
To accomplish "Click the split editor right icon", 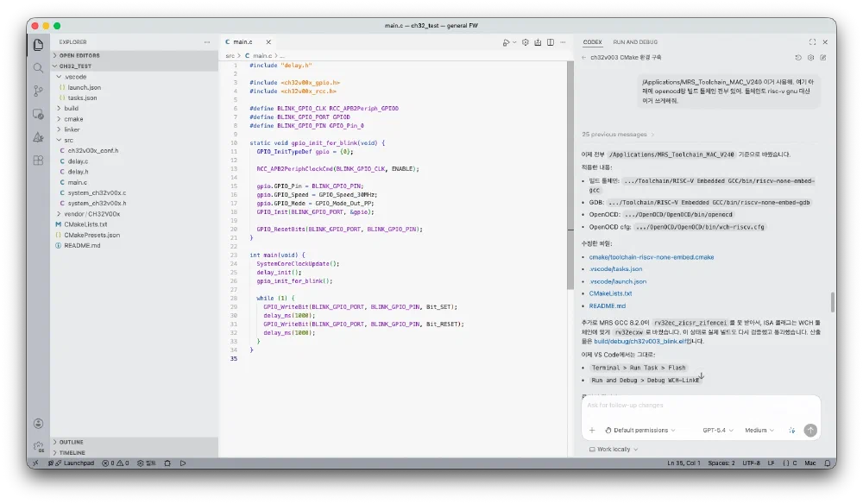I will [x=551, y=41].
